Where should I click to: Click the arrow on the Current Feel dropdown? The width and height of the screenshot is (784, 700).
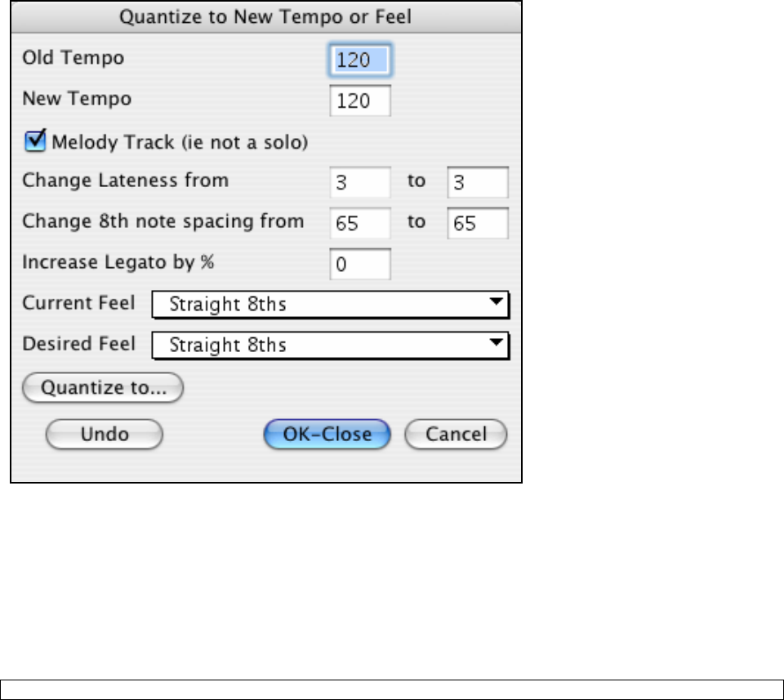tap(495, 303)
